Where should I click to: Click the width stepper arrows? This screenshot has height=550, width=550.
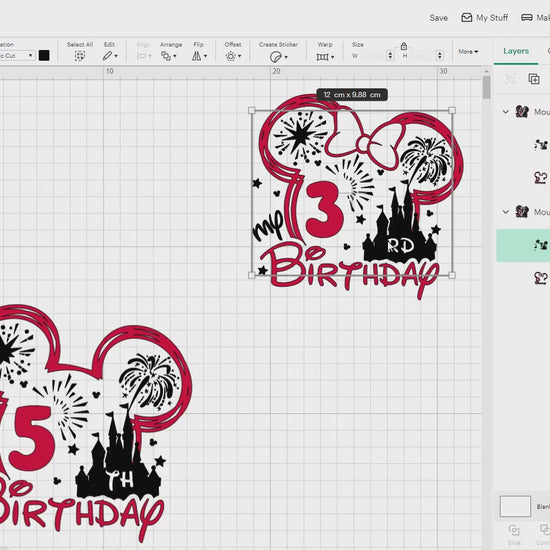pyautogui.click(x=390, y=55)
